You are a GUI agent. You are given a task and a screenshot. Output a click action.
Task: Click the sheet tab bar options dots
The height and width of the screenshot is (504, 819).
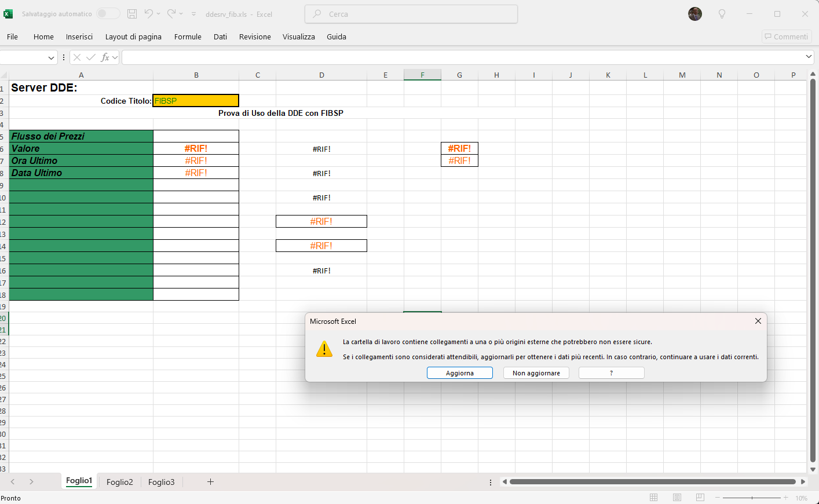[x=491, y=482]
